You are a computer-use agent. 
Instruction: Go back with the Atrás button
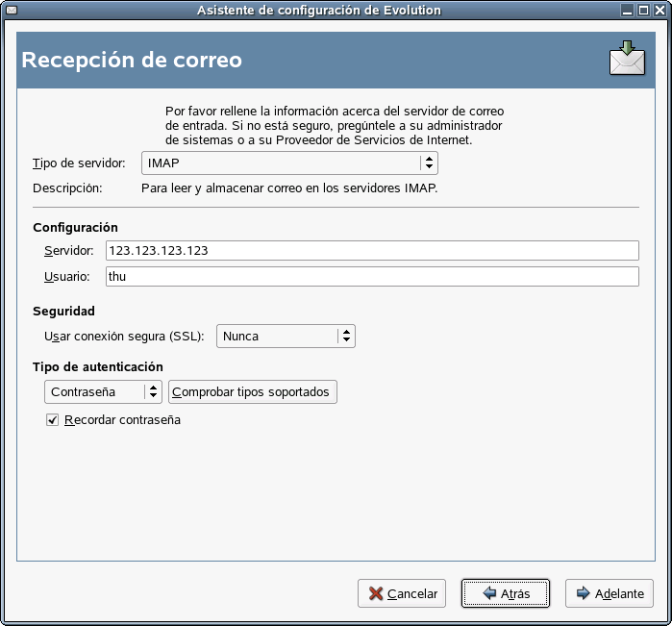point(506,593)
